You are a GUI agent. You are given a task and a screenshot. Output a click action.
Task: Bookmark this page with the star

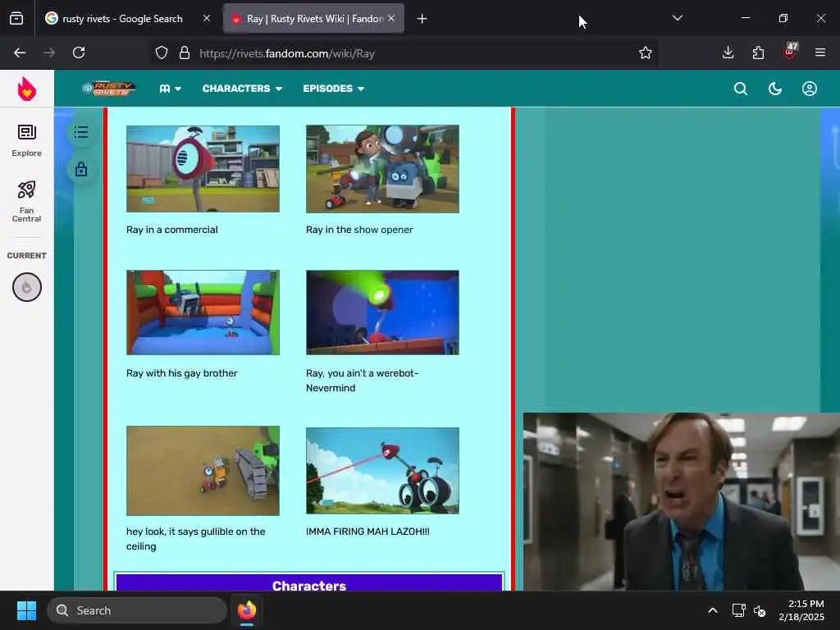tap(645, 52)
